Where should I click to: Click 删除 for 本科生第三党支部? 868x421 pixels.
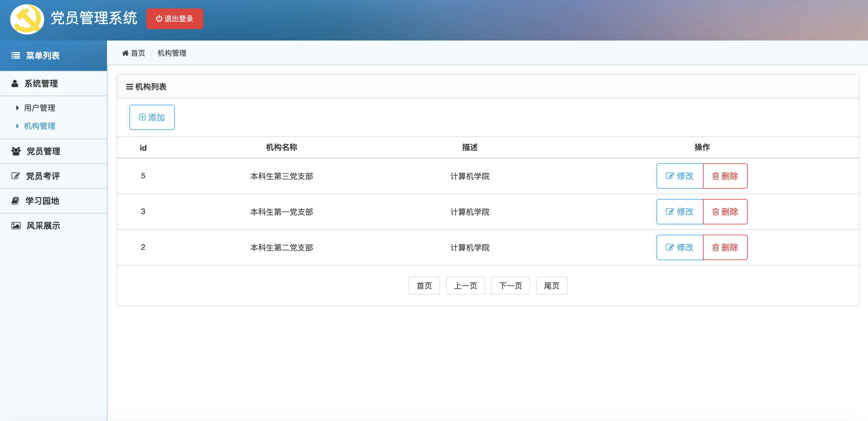(x=725, y=176)
